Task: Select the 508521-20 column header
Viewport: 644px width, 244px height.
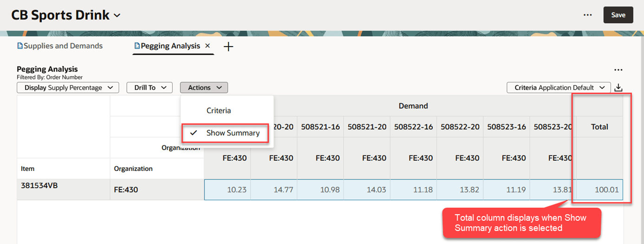Action: tap(367, 126)
